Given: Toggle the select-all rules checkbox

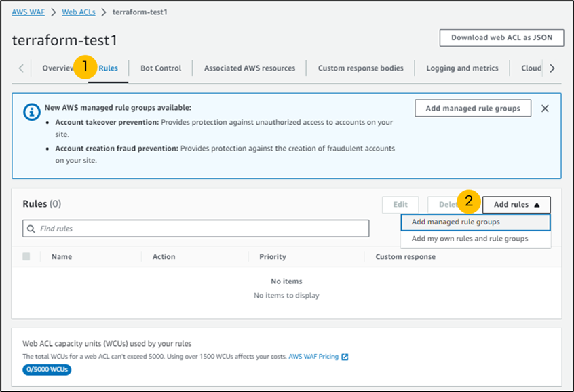Looking at the screenshot, I should (26, 256).
